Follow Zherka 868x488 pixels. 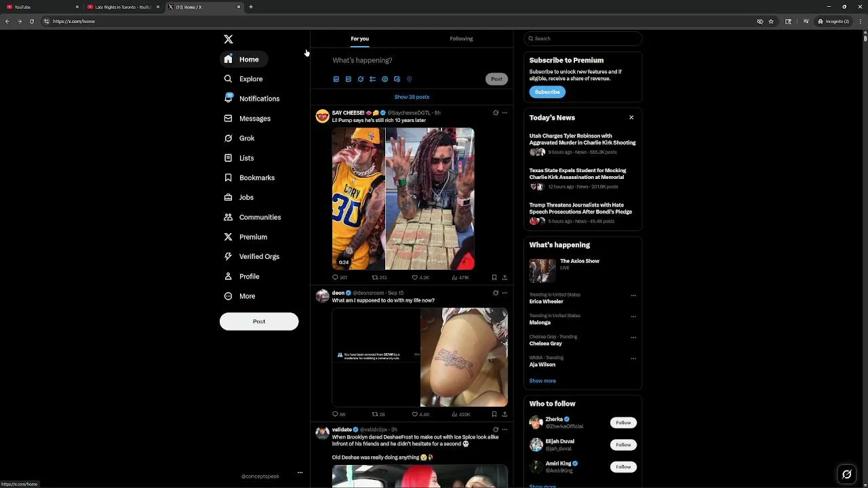pos(623,422)
